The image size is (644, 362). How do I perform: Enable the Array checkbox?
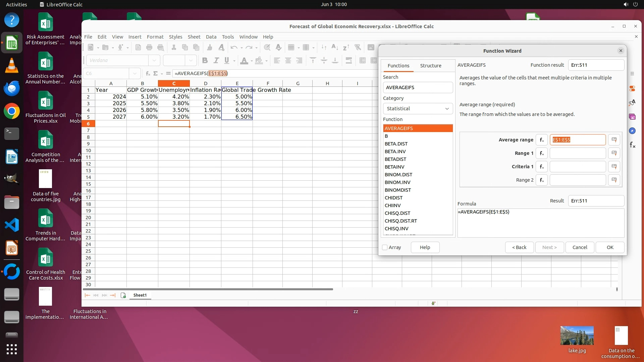[x=385, y=247]
